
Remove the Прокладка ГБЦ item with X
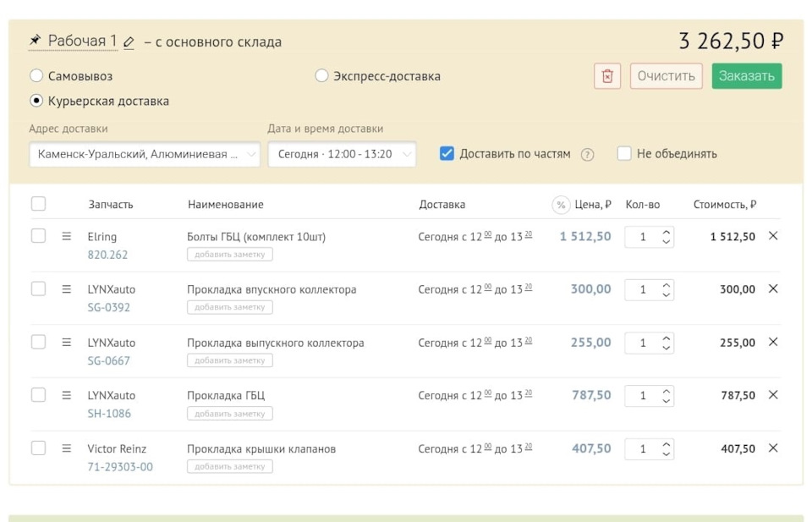click(x=773, y=395)
